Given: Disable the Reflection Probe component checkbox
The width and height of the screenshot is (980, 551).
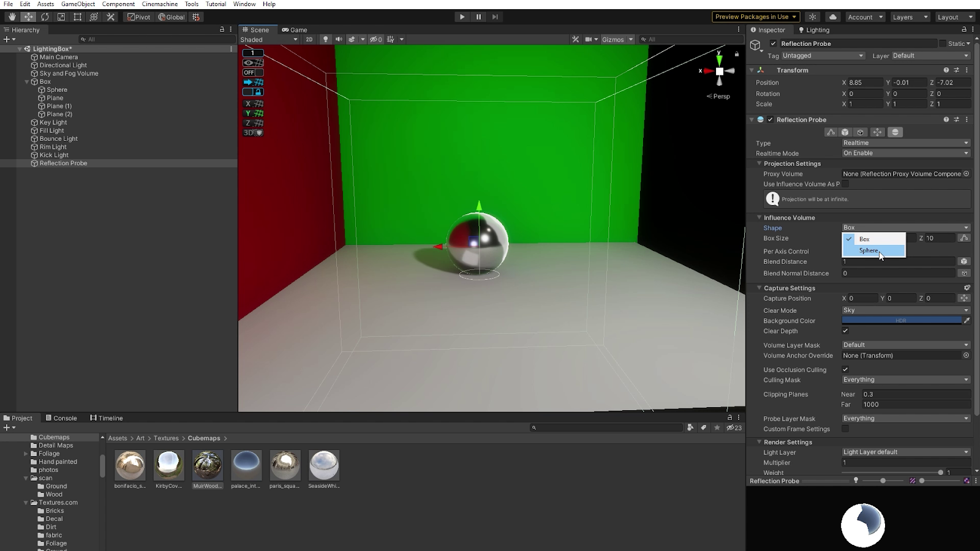Looking at the screenshot, I should (x=771, y=119).
